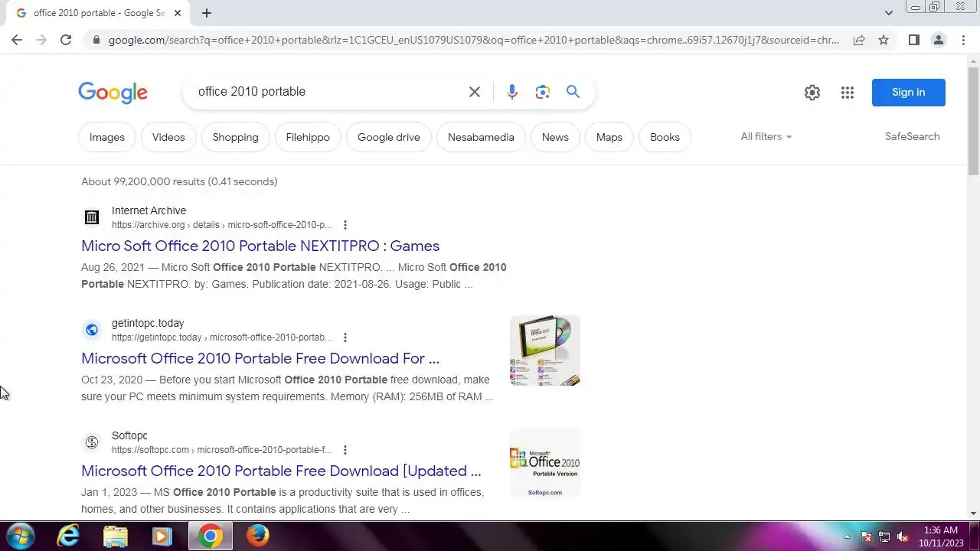Open getintopc Microsoft Office 2010 Portable link
Screen dimensions: 980x551
[x=260, y=358]
